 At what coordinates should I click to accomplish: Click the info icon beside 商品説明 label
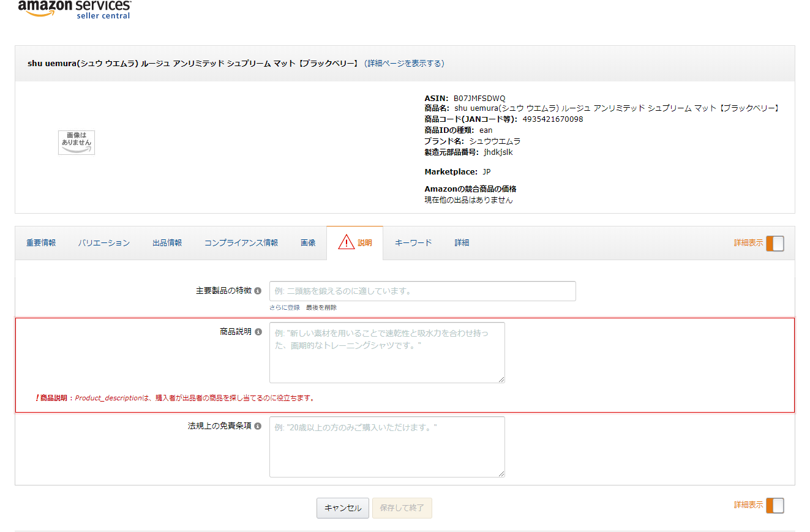click(258, 332)
